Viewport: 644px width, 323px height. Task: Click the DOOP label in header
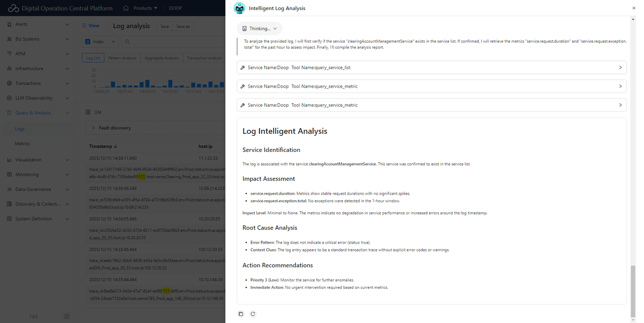(176, 8)
